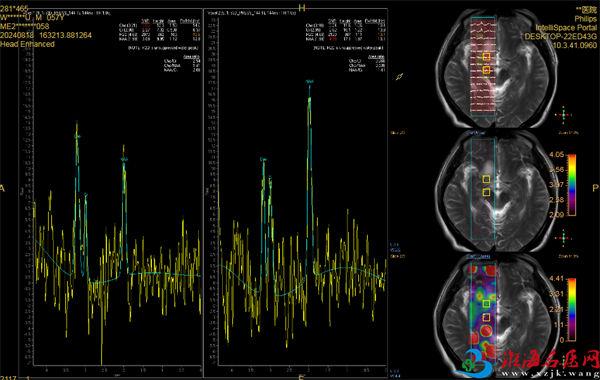
Task: Click the orientation crosshair icon on middle MRI
Action: click(x=563, y=238)
